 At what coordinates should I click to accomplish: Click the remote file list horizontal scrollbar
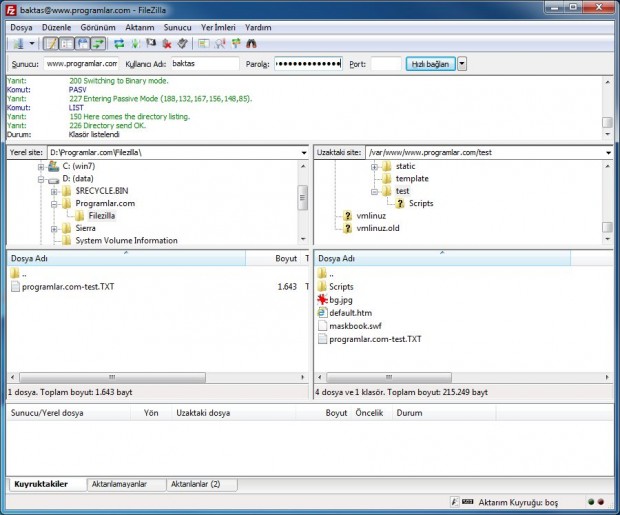pos(389,377)
